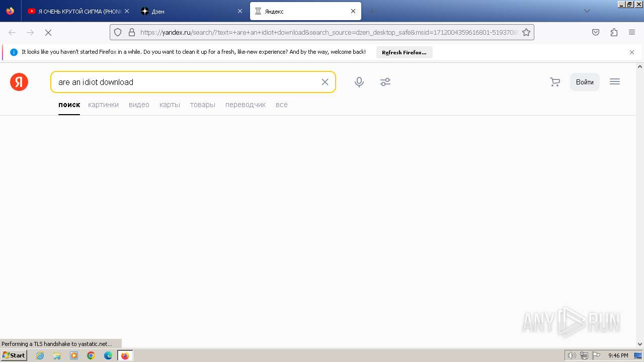
Task: Show tracking protection shield info
Action: point(118,32)
